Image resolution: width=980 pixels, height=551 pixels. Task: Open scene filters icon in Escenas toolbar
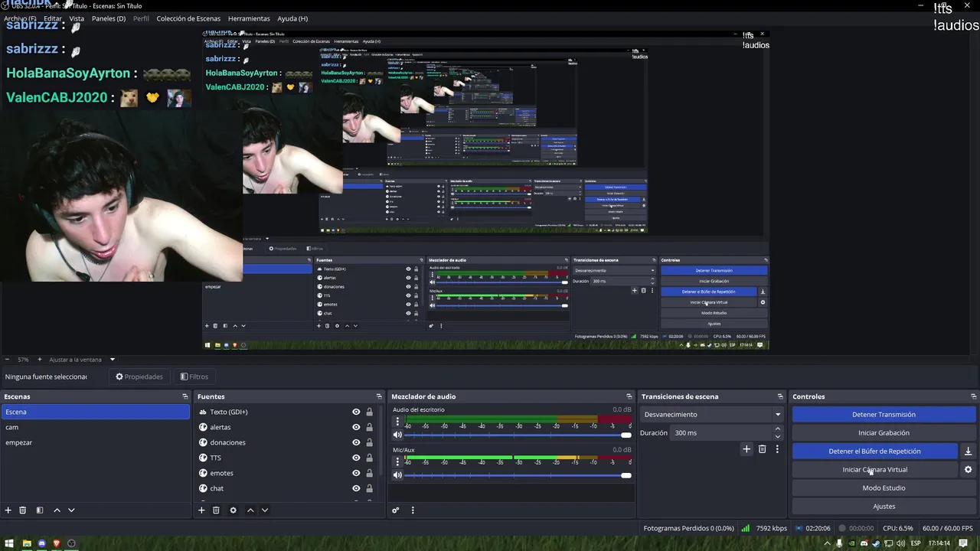click(x=40, y=510)
